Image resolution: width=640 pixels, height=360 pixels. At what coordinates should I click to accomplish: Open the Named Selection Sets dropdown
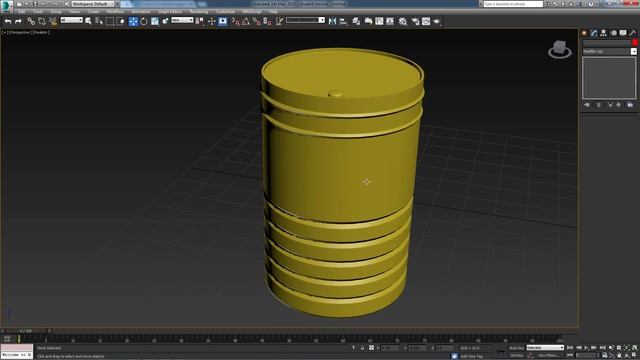(x=305, y=20)
